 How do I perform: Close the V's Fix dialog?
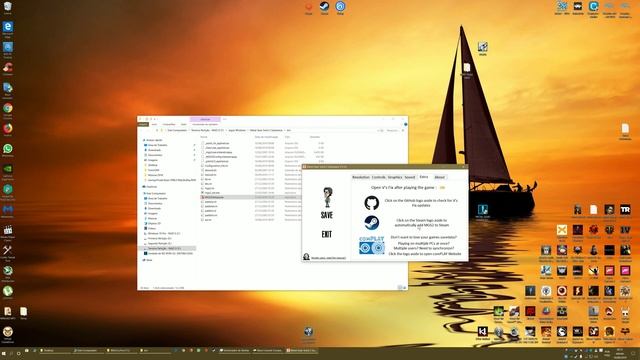pyautogui.click(x=463, y=167)
